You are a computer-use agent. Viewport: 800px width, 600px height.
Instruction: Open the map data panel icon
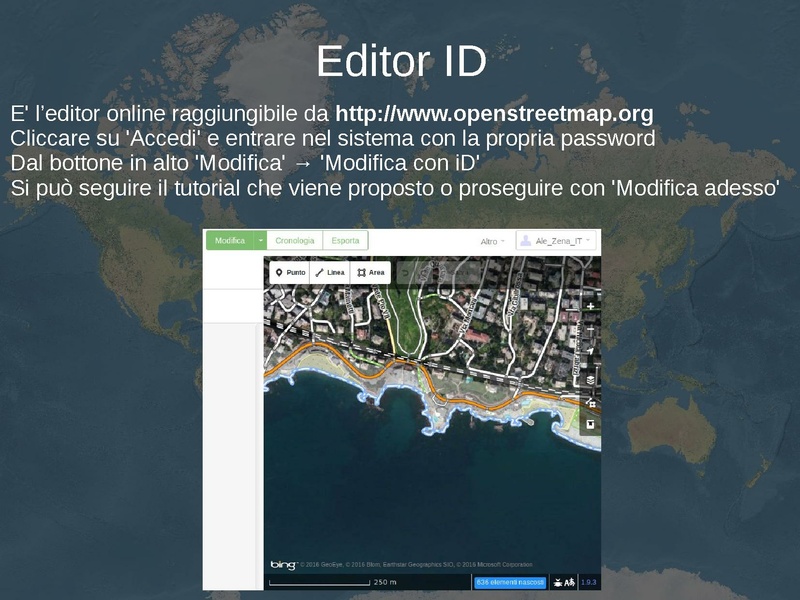591,403
